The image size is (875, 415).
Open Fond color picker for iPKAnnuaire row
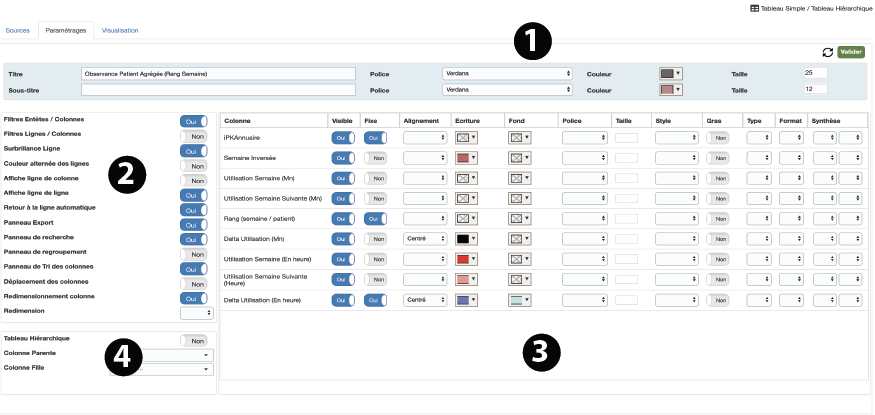(519, 138)
